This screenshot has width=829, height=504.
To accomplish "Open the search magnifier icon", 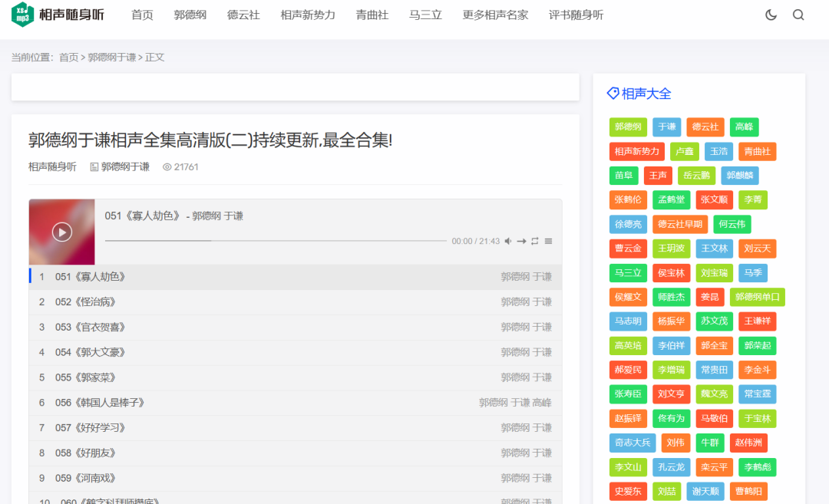I will click(798, 15).
